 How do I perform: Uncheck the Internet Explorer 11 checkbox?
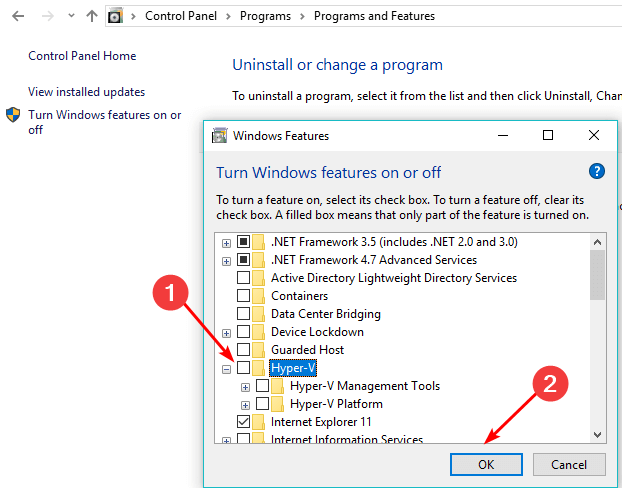(243, 421)
